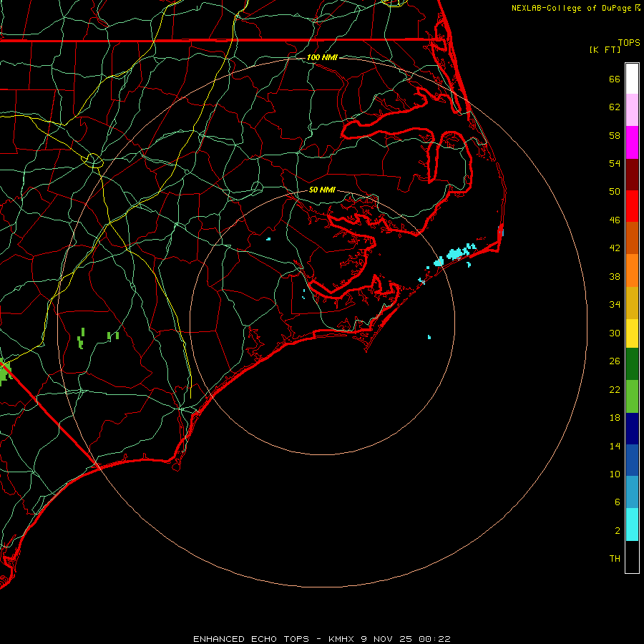This screenshot has width=644, height=644.
Task: Click the '50 NMI' range ring label
Action: coord(322,190)
